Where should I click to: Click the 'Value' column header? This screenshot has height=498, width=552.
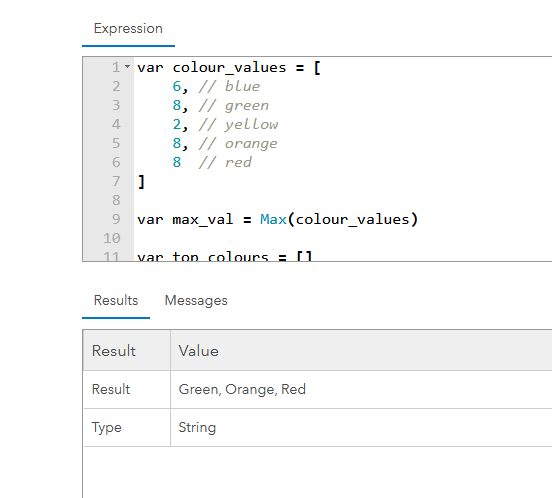pyautogui.click(x=361, y=351)
